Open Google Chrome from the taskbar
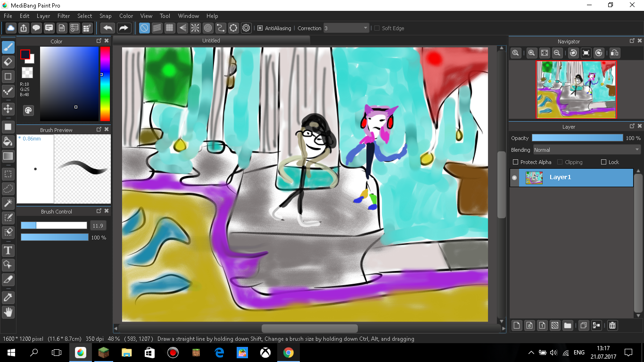Image resolution: width=644 pixels, height=362 pixels. point(289,353)
